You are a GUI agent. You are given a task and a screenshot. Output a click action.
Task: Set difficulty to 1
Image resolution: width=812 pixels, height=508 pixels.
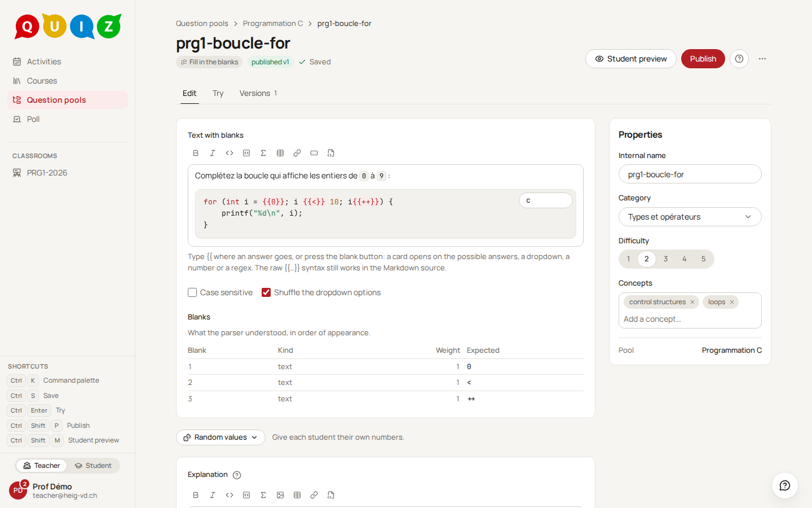[628, 259]
